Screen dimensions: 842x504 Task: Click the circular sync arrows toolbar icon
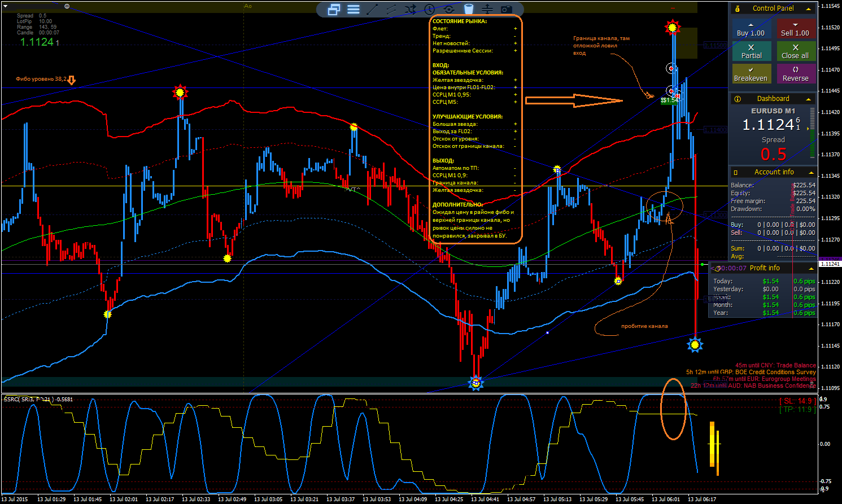pos(449,9)
